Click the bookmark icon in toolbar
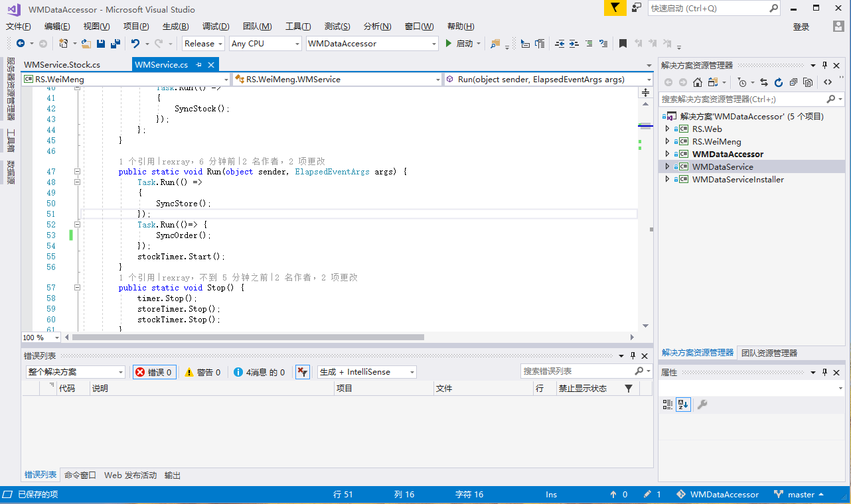Screen dimensions: 851x504 623,44
